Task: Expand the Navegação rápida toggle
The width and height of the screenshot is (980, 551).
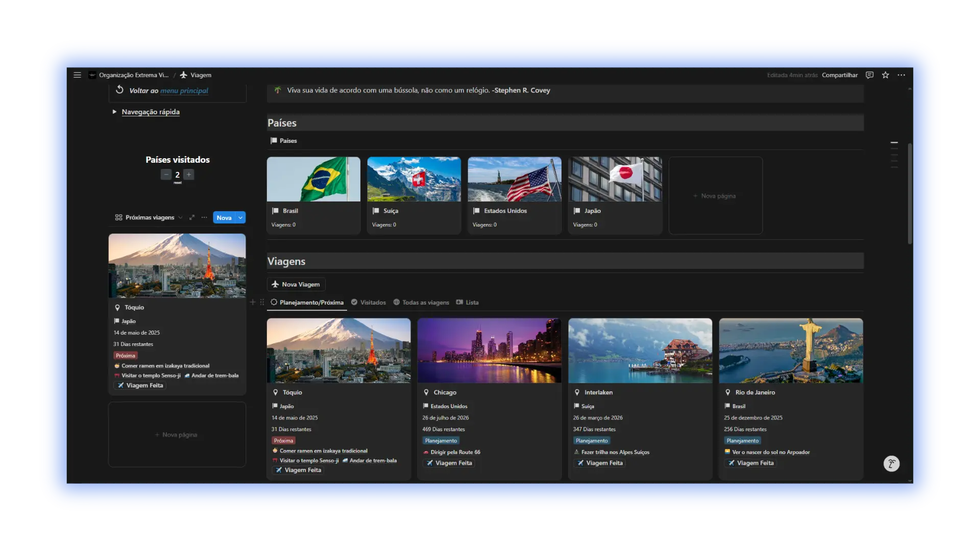Action: (114, 112)
